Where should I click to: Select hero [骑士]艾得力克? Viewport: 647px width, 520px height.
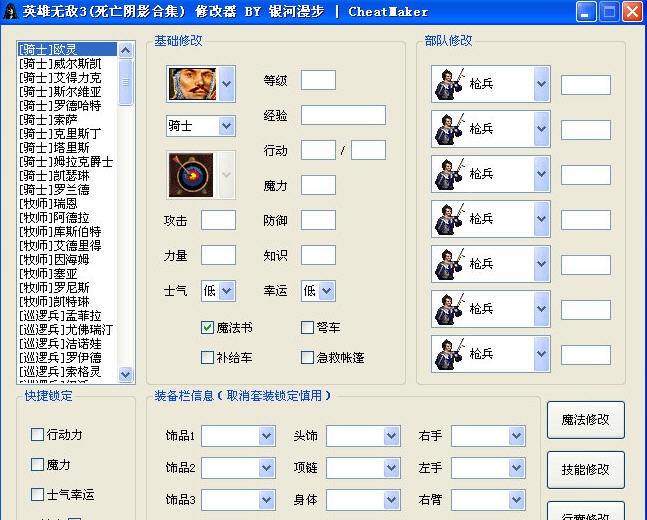[x=67, y=78]
